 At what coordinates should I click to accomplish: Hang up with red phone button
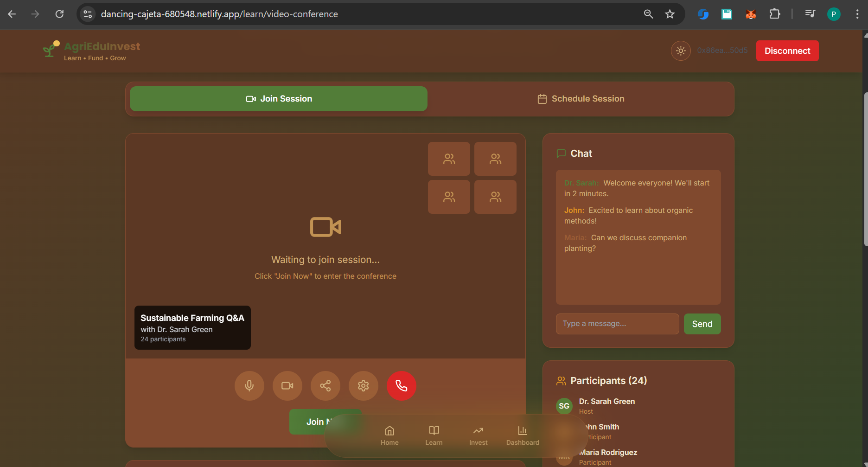point(401,386)
